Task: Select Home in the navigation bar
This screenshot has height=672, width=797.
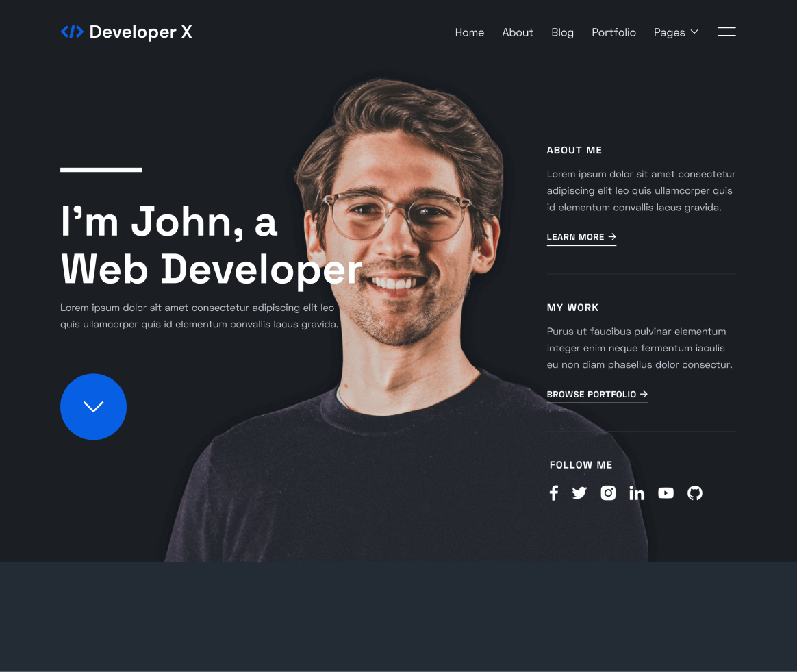Action: [x=470, y=32]
